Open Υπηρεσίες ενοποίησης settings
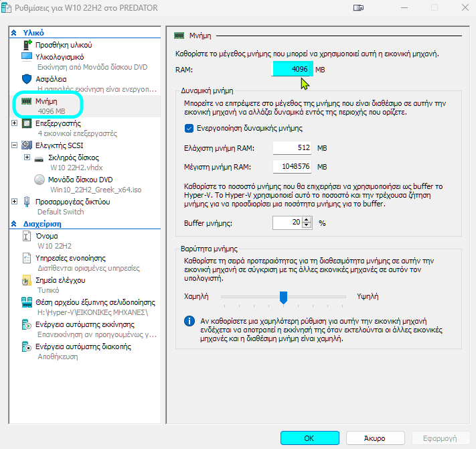 (71, 258)
